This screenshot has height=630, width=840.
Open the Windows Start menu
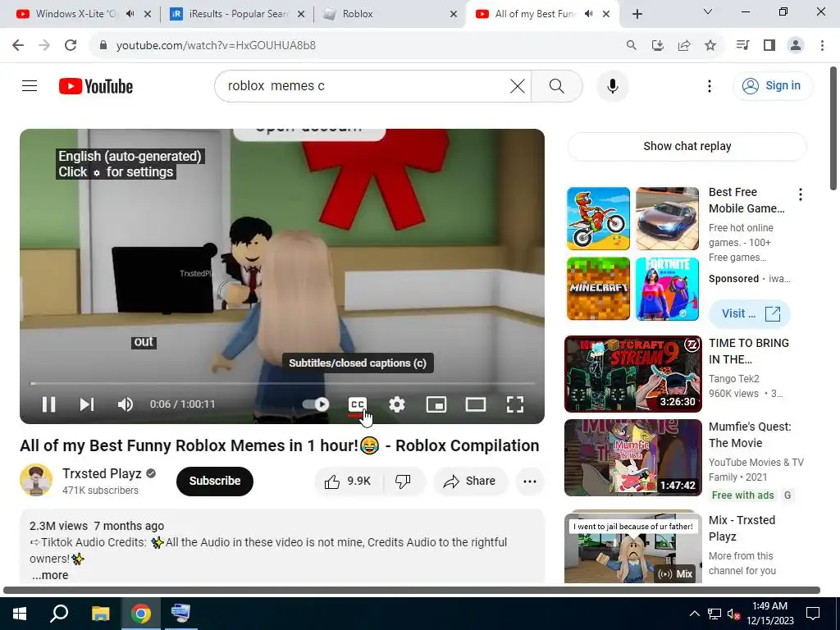[20, 614]
